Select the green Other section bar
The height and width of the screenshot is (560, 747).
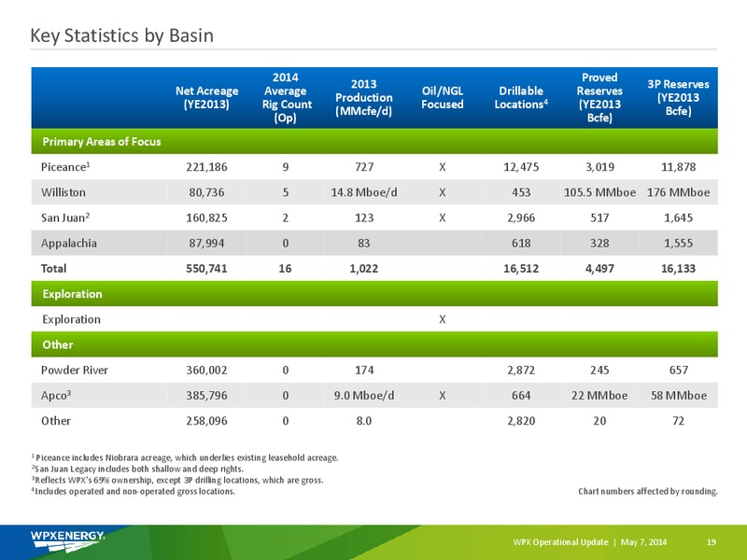tap(374, 344)
